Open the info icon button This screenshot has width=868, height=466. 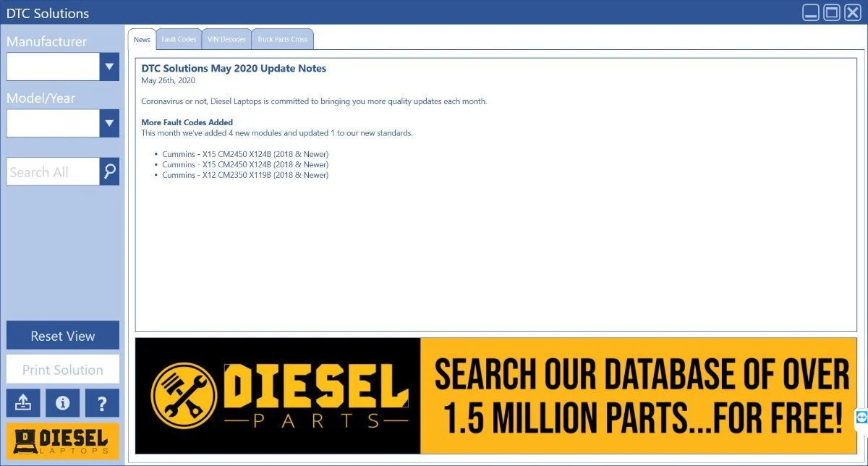(62, 403)
